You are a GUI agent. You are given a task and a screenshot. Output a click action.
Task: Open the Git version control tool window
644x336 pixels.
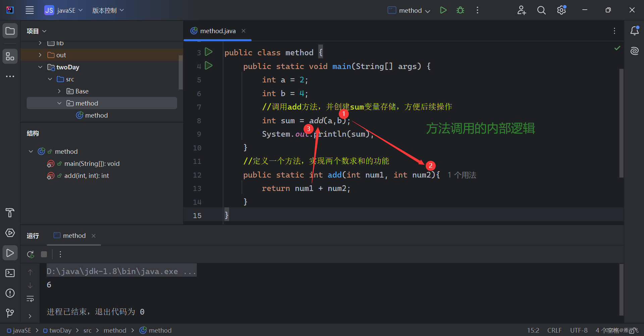10,313
